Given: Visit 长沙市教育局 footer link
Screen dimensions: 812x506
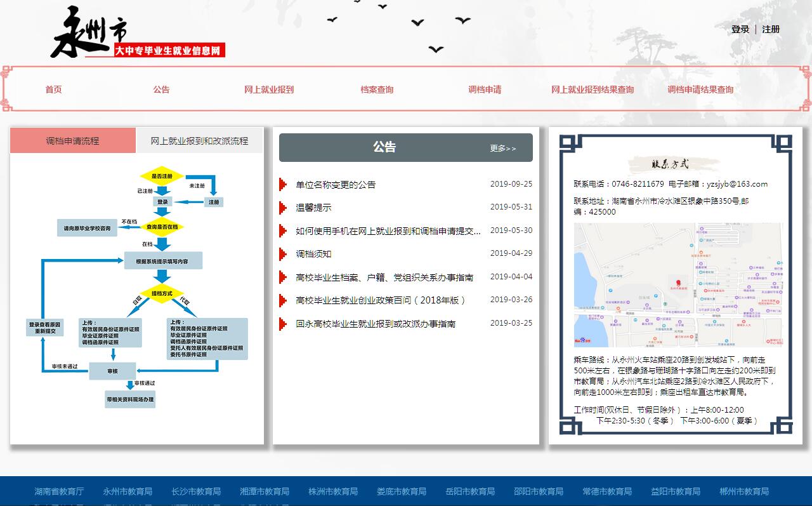Looking at the screenshot, I should tap(196, 491).
